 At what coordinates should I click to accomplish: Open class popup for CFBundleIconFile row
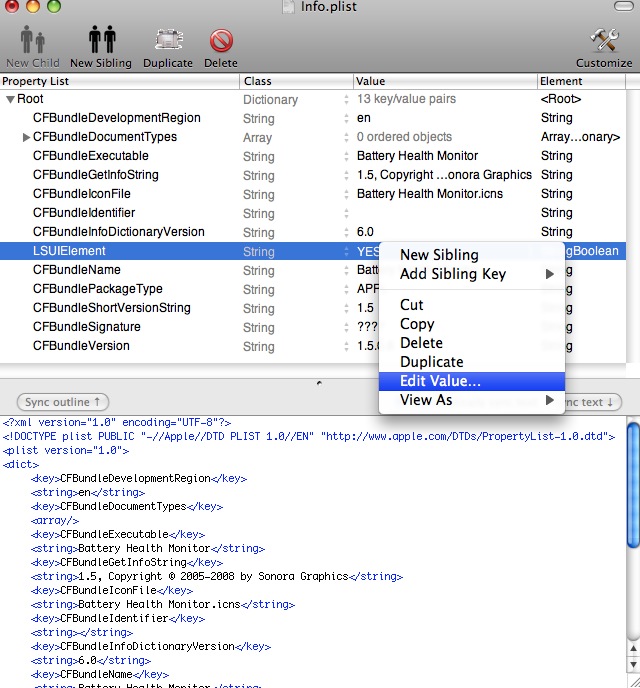[346, 194]
